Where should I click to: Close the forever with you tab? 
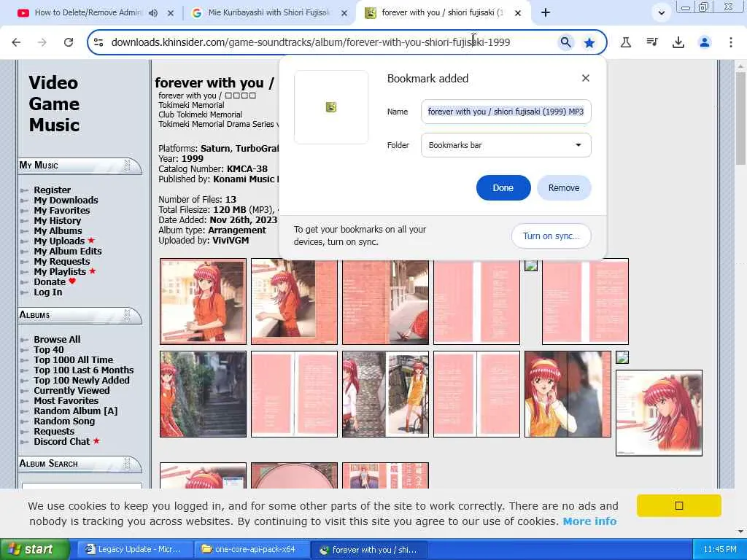point(518,13)
